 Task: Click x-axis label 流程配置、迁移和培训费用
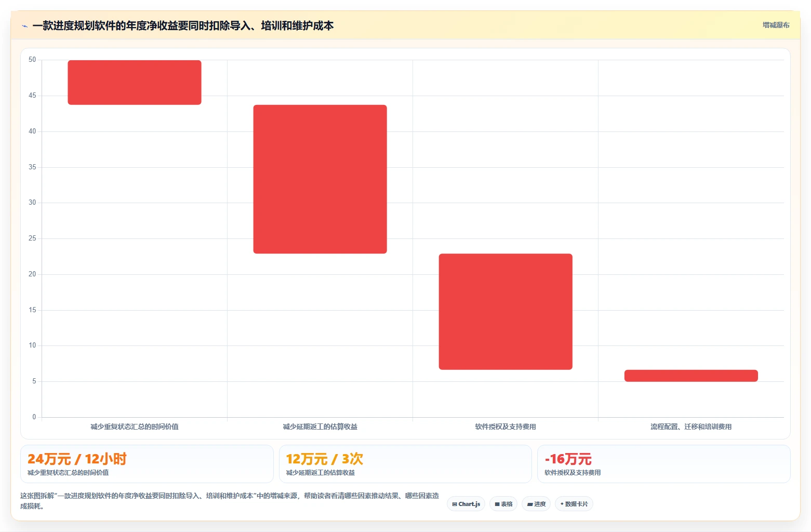tap(691, 427)
